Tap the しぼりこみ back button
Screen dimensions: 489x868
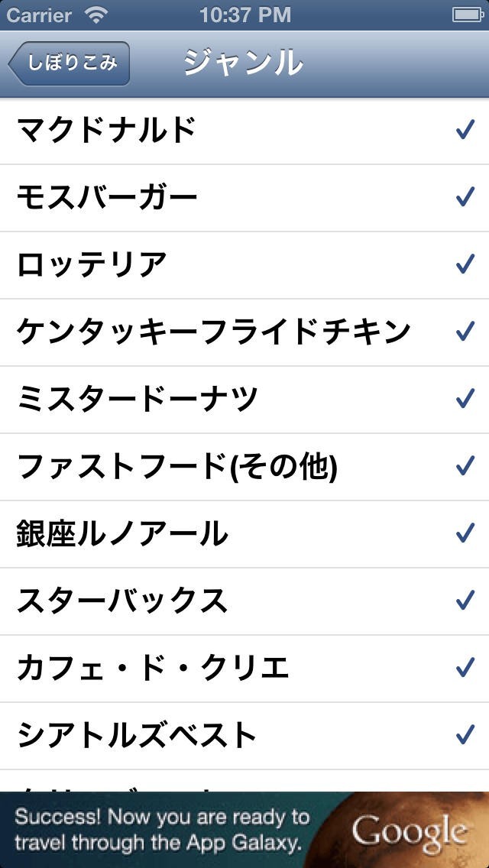coord(70,63)
